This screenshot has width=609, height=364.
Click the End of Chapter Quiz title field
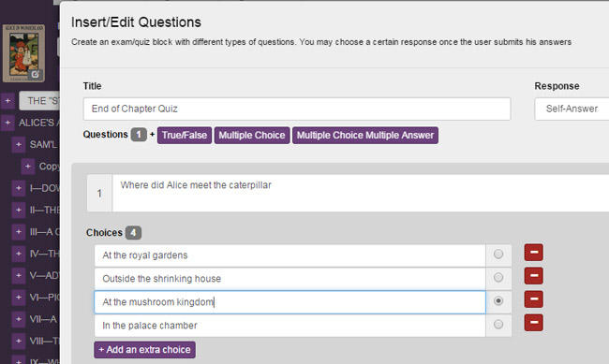[297, 109]
